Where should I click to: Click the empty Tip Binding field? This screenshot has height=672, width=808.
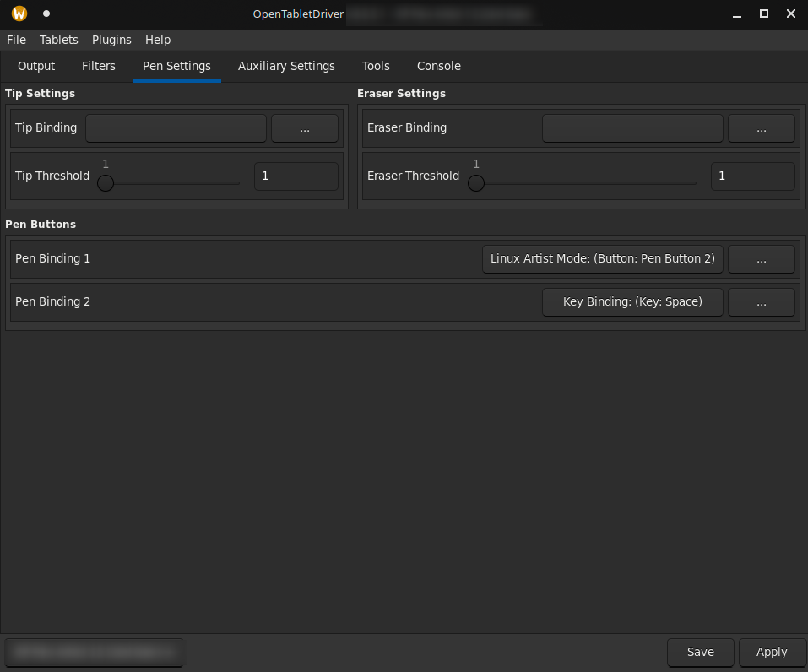(176, 128)
